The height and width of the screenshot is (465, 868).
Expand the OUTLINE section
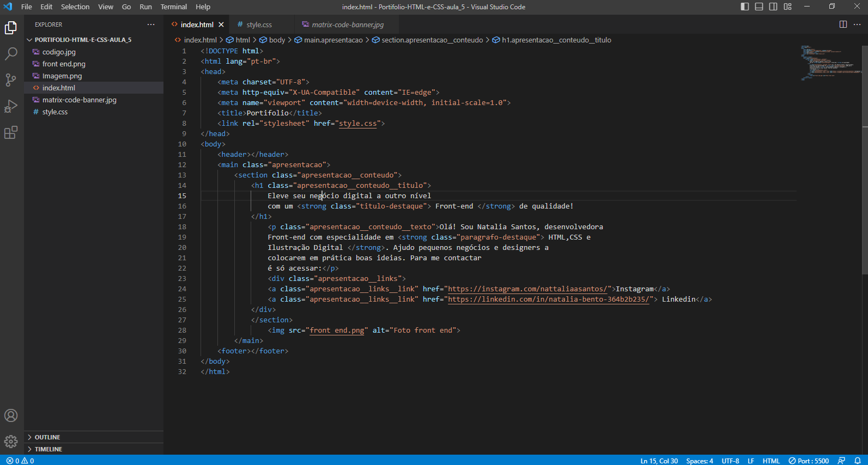pos(94,437)
